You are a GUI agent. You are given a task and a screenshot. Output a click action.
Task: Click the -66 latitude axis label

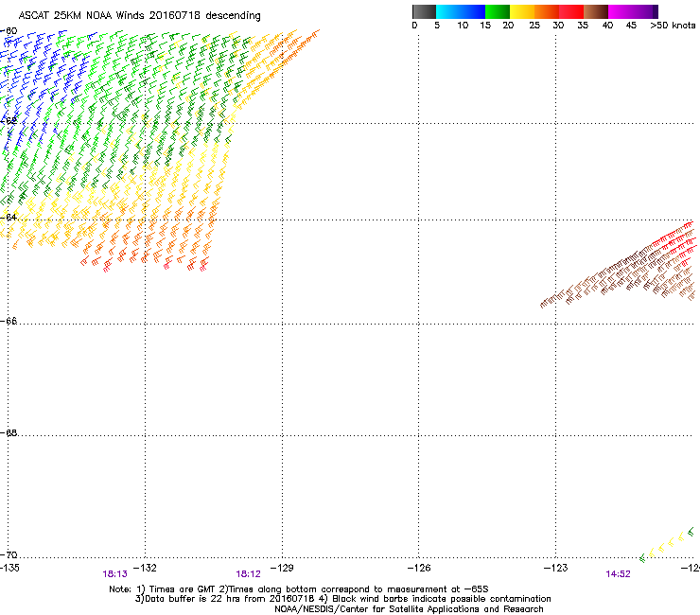coord(9,321)
